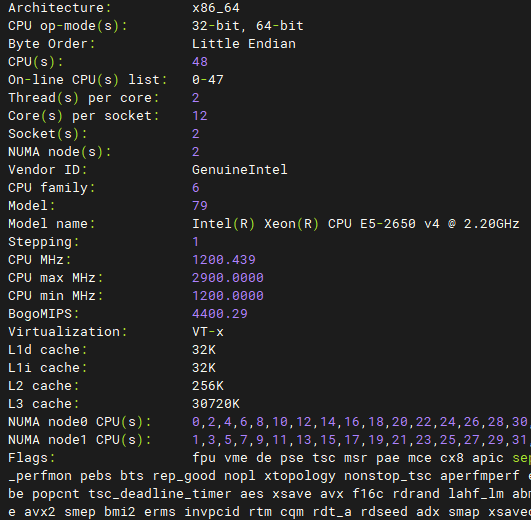Click the Flags label
The height and width of the screenshot is (520, 531).
31,458
